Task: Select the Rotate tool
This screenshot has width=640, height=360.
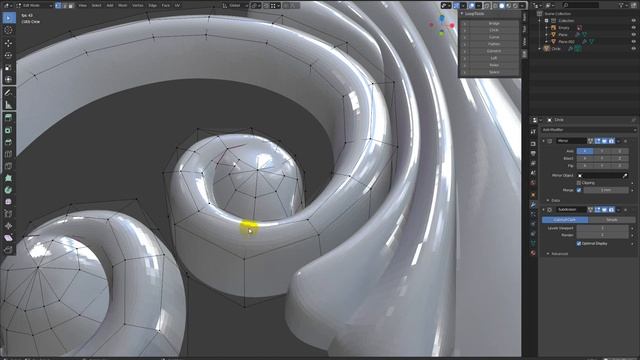Action: 9,55
